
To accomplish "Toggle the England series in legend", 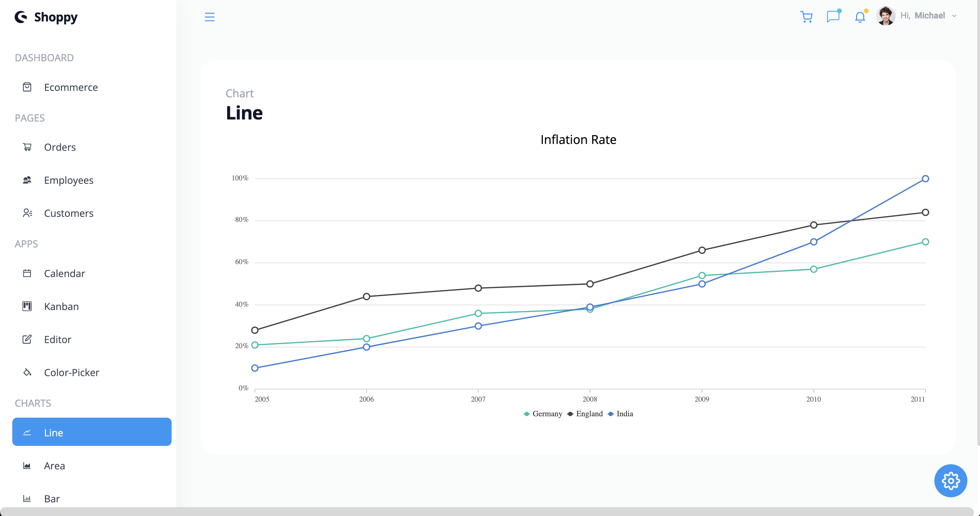I will point(585,414).
